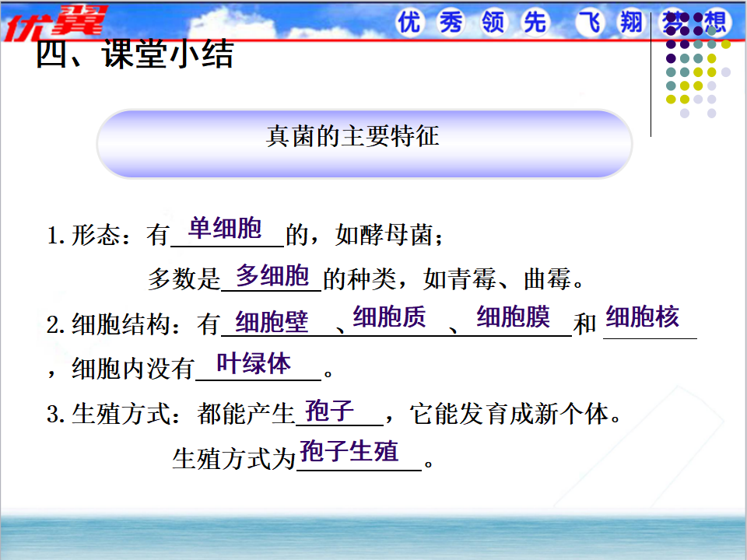747x560 pixels.
Task: Click the text 它能发育成新个体。
Action: pos(516,414)
